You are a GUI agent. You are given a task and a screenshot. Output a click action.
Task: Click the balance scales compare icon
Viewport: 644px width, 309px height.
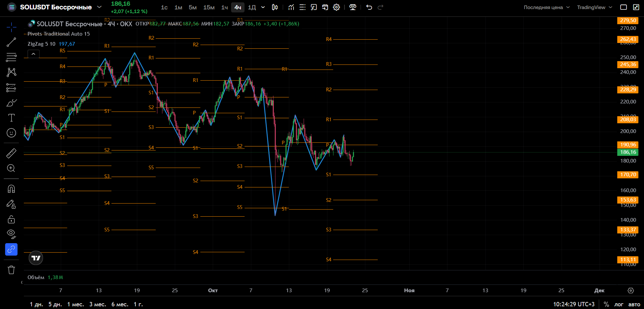(x=353, y=7)
